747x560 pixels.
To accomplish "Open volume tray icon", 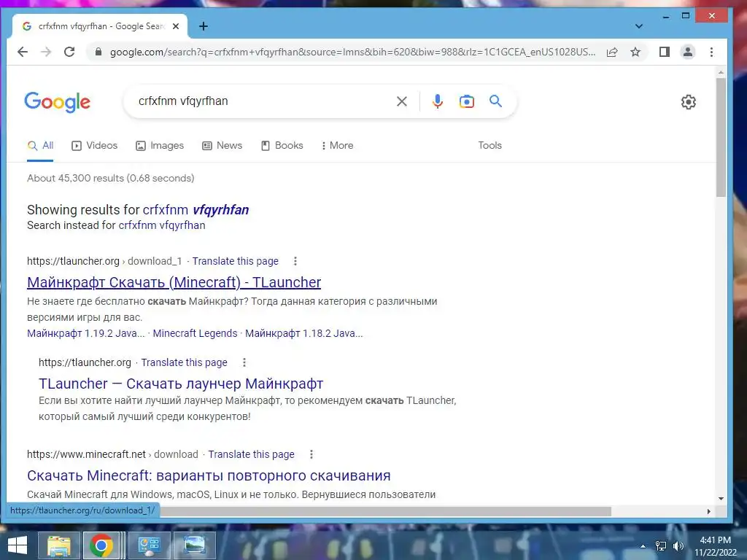I will (678, 546).
